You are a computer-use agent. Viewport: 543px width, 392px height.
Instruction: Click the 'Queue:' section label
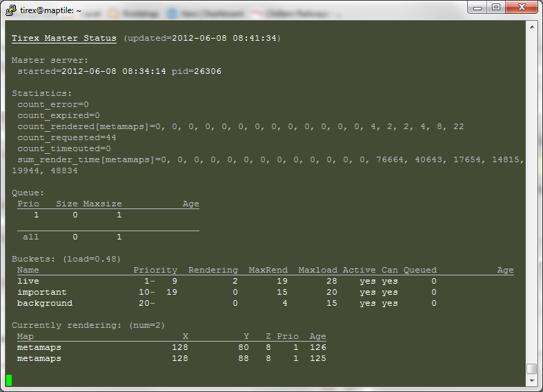[x=28, y=193]
